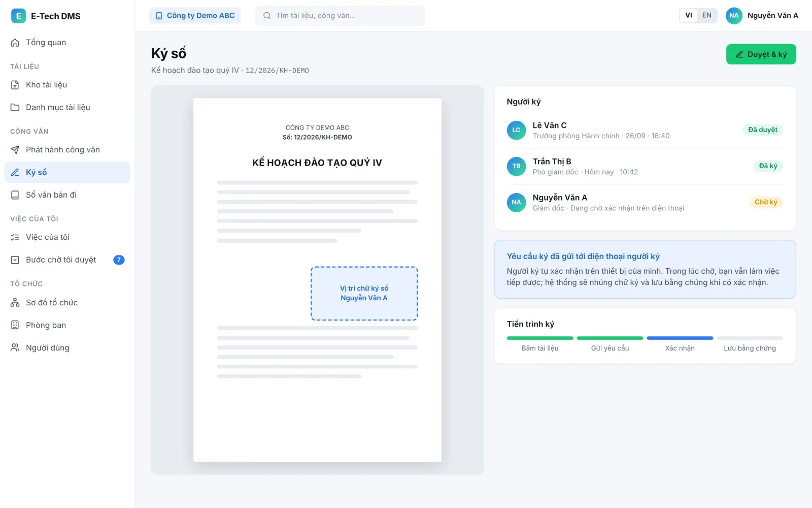Click the book icon for Sổ văn bản đi
The width and height of the screenshot is (812, 508).
click(x=15, y=195)
